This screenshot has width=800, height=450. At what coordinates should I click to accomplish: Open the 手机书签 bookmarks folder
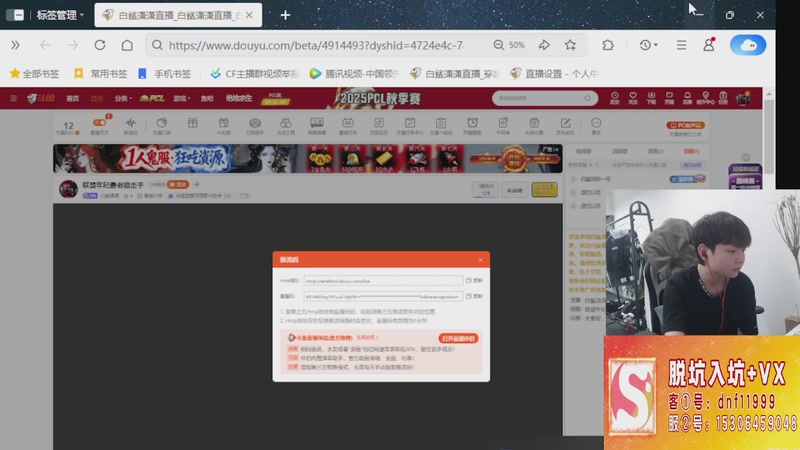(164, 74)
